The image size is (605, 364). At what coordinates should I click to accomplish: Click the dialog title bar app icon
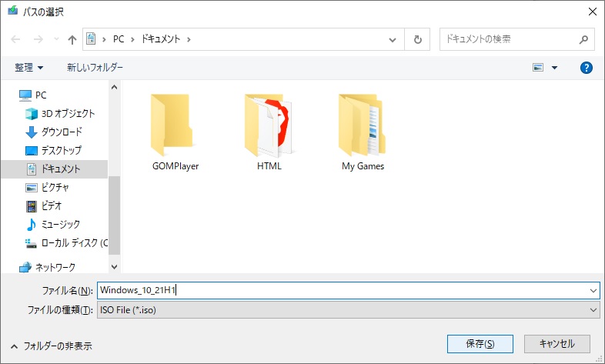[12, 11]
